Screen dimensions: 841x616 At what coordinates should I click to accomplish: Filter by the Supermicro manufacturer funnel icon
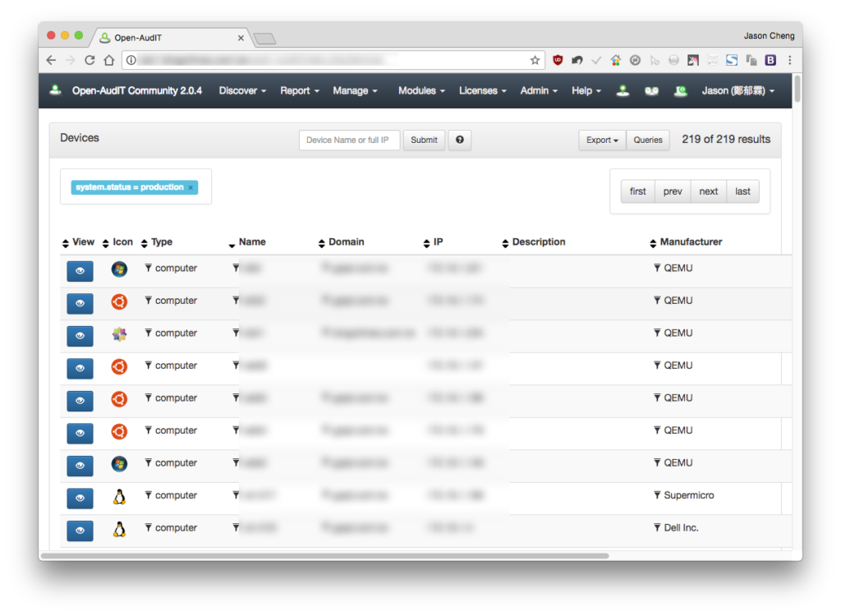tap(657, 494)
